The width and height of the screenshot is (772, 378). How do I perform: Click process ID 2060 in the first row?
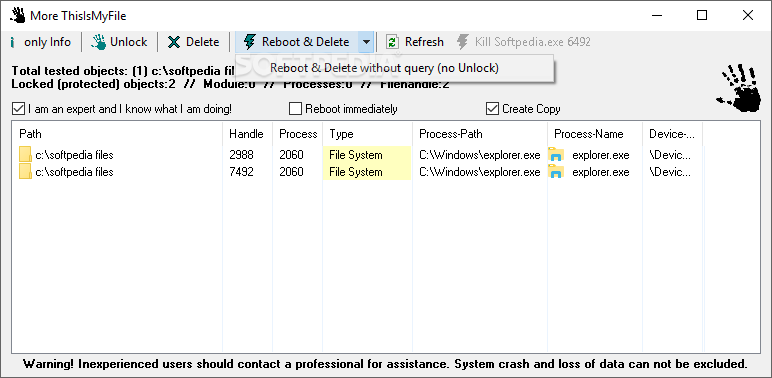[291, 155]
